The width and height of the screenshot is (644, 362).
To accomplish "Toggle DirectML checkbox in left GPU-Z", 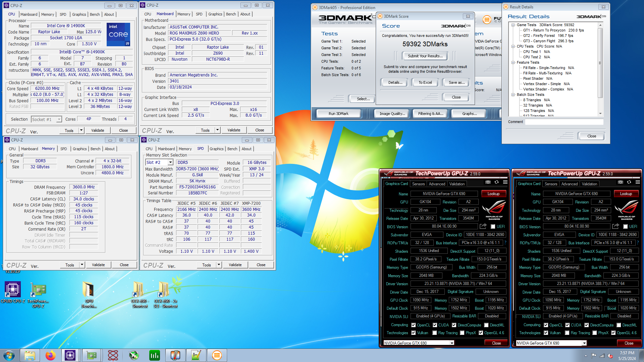I will pyautogui.click(x=486, y=325).
